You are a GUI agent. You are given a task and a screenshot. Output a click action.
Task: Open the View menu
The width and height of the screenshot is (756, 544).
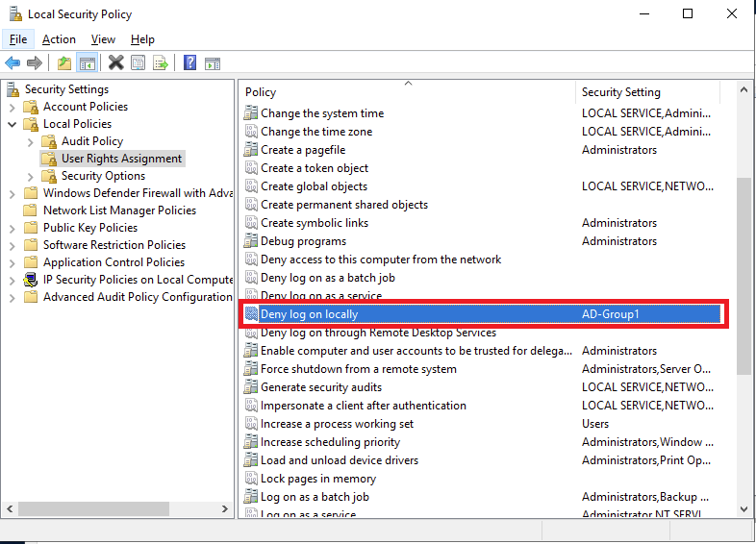(x=103, y=39)
